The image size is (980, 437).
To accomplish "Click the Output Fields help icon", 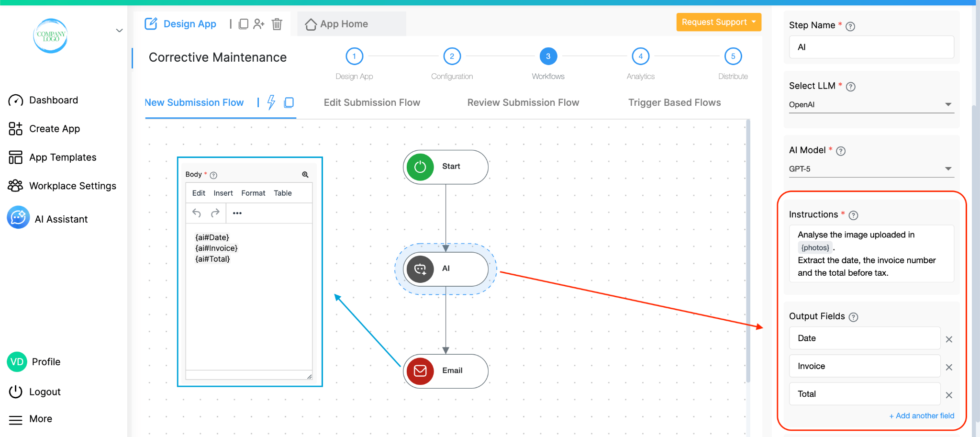I will click(x=853, y=317).
